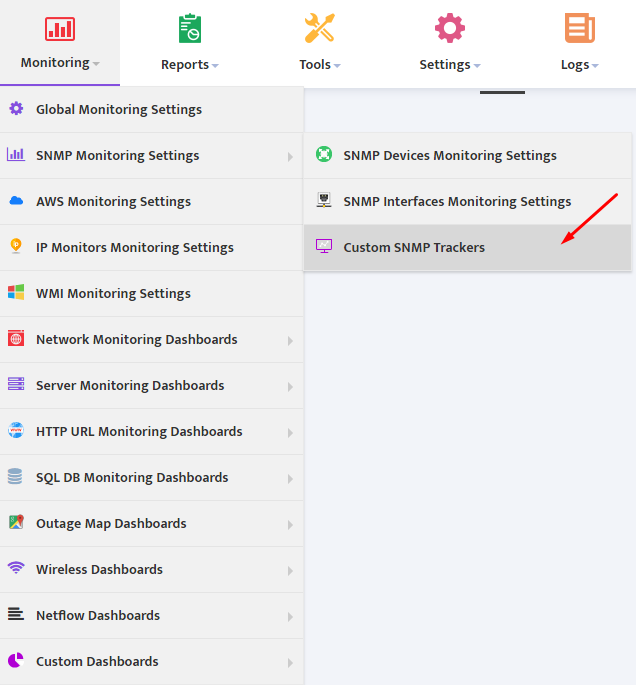
Task: Click the IP Monitors location pin icon
Action: click(16, 246)
